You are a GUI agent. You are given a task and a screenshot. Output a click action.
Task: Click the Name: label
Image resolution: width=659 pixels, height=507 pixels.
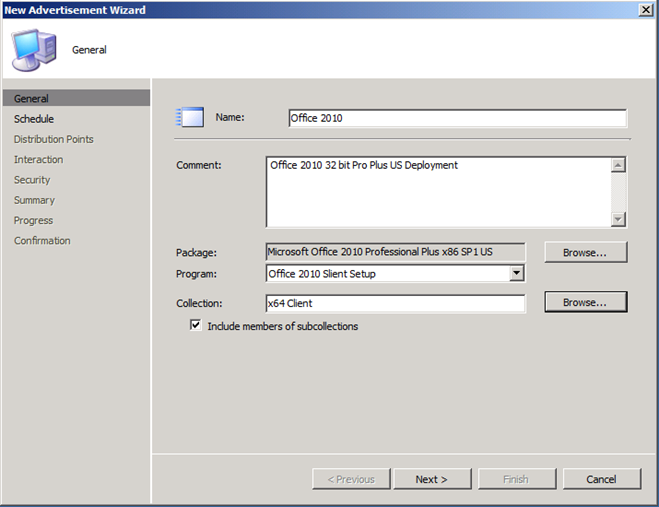coord(230,117)
